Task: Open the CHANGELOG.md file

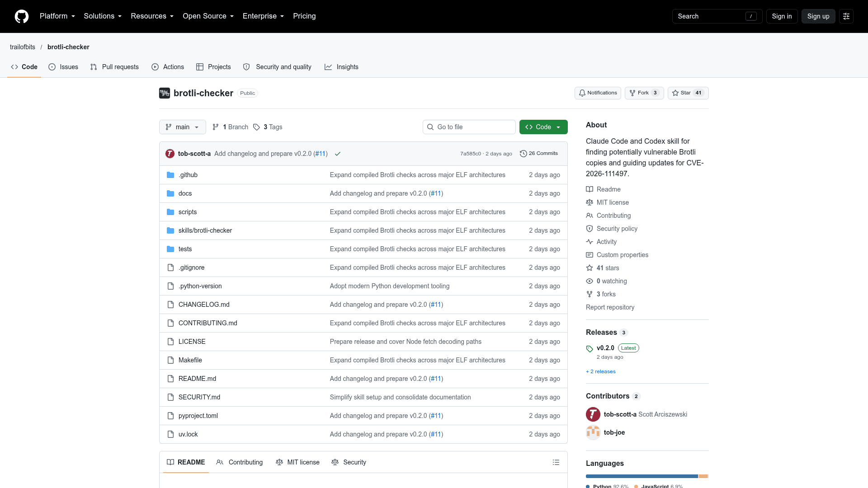Action: click(x=204, y=305)
